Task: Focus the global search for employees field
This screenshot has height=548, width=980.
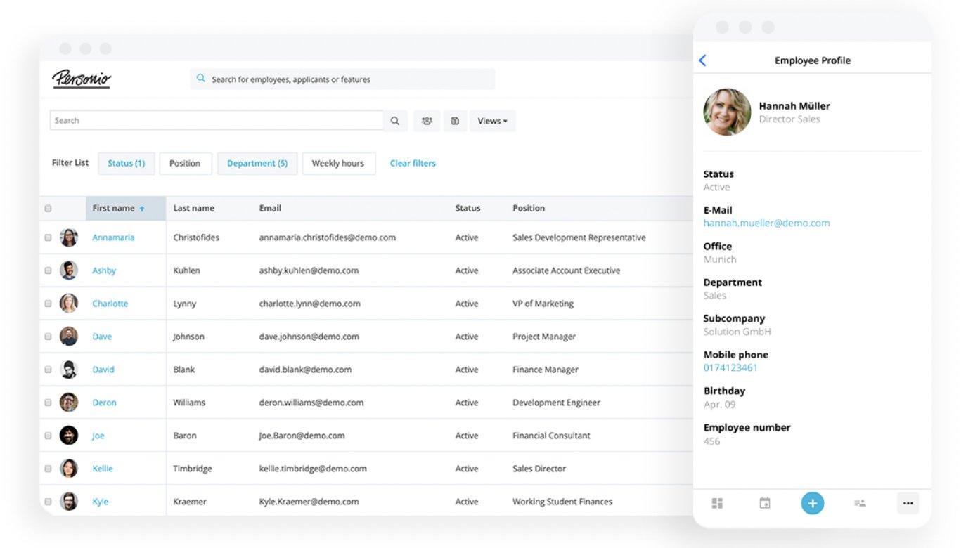Action: tap(342, 79)
